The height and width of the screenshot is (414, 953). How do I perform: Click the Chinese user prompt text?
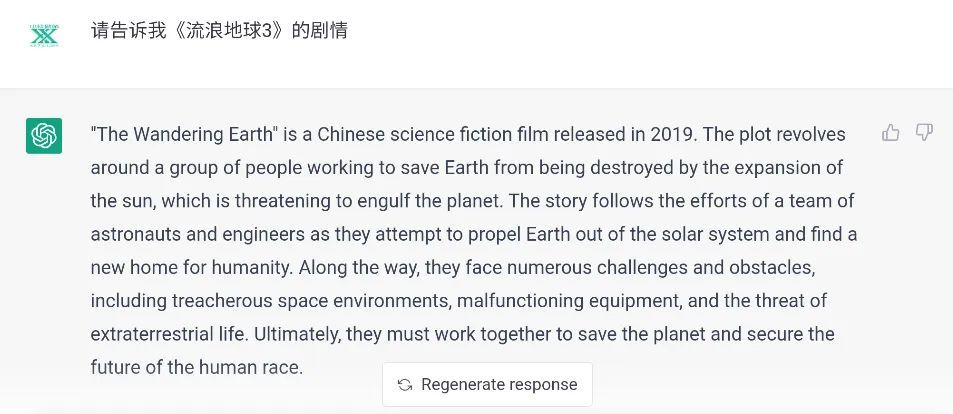coord(219,30)
